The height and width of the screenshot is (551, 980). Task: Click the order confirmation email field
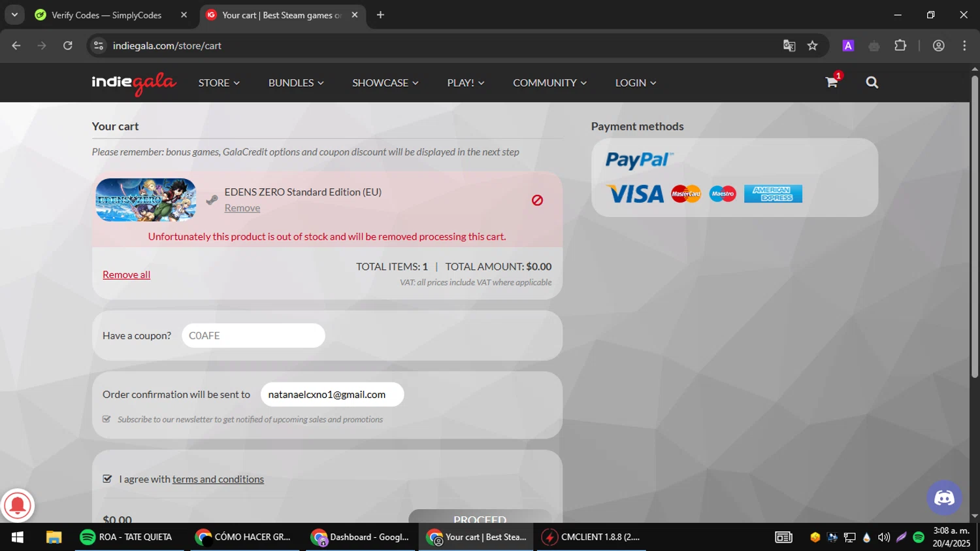click(x=332, y=394)
